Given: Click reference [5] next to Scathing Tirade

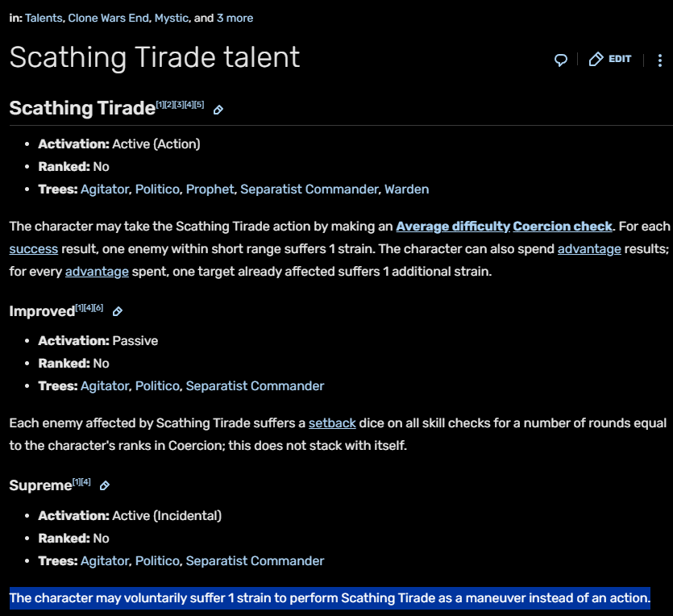Looking at the screenshot, I should point(199,105).
